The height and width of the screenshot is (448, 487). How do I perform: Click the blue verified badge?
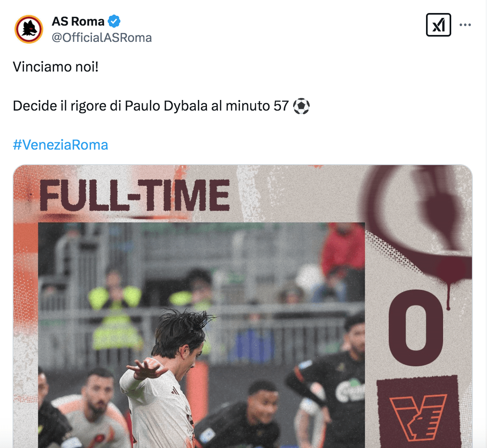coord(114,21)
